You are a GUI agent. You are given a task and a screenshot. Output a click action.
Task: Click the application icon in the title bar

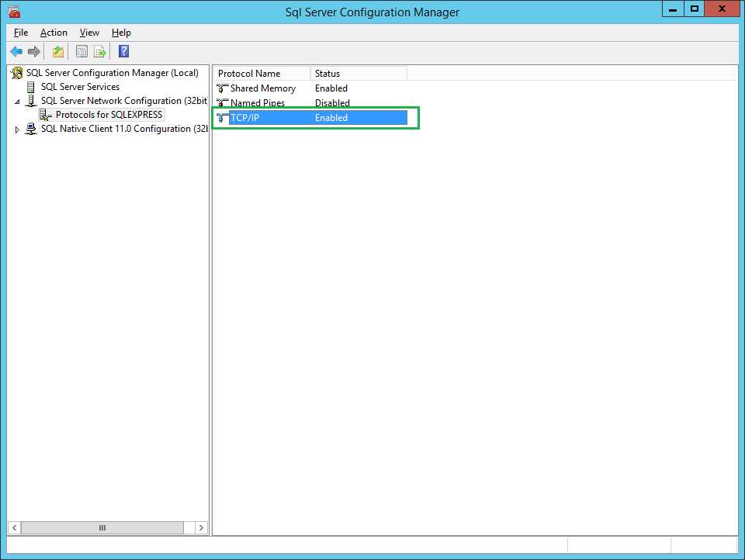tap(14, 12)
